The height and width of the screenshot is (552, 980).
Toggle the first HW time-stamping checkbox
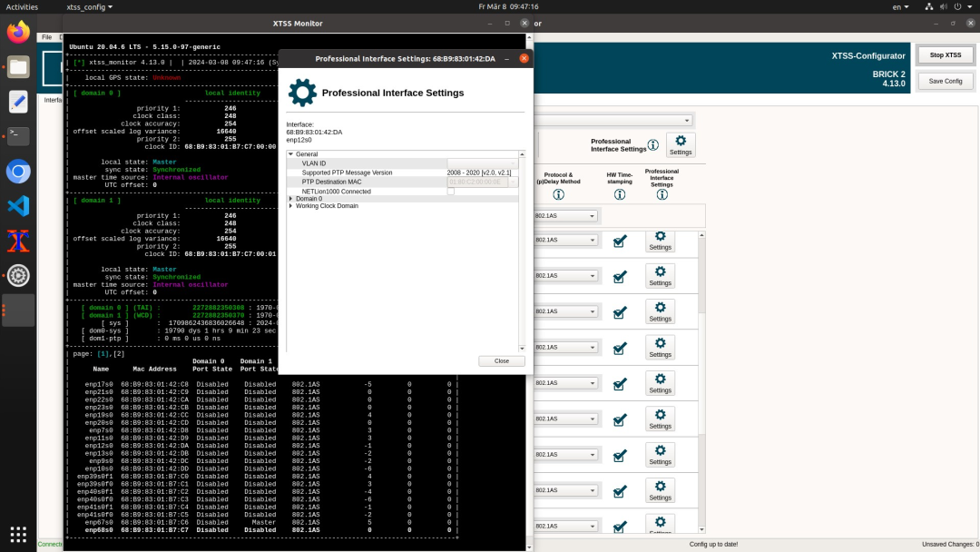620,241
